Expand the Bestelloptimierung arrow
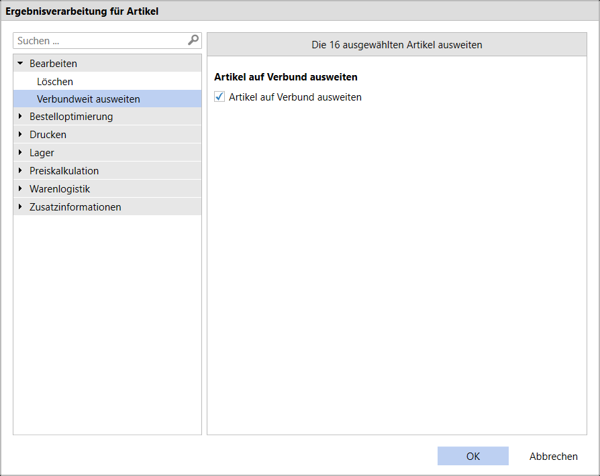 (20, 117)
